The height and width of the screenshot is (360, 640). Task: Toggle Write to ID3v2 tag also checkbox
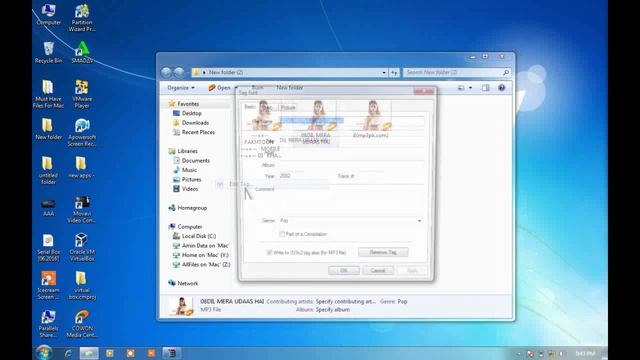click(269, 253)
